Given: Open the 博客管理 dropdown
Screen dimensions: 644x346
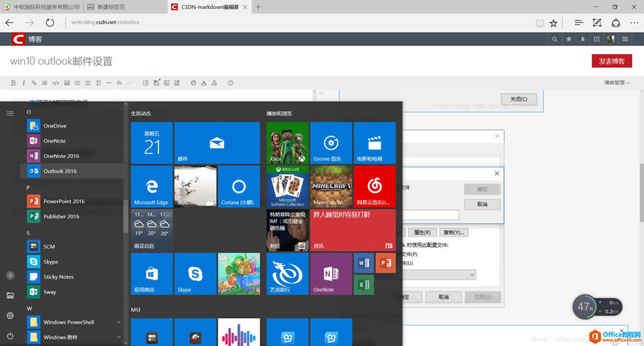Looking at the screenshot, I should (x=618, y=83).
